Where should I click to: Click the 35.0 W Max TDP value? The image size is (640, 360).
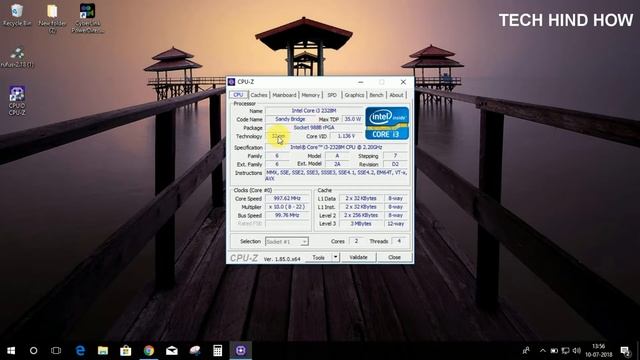pyautogui.click(x=352, y=119)
